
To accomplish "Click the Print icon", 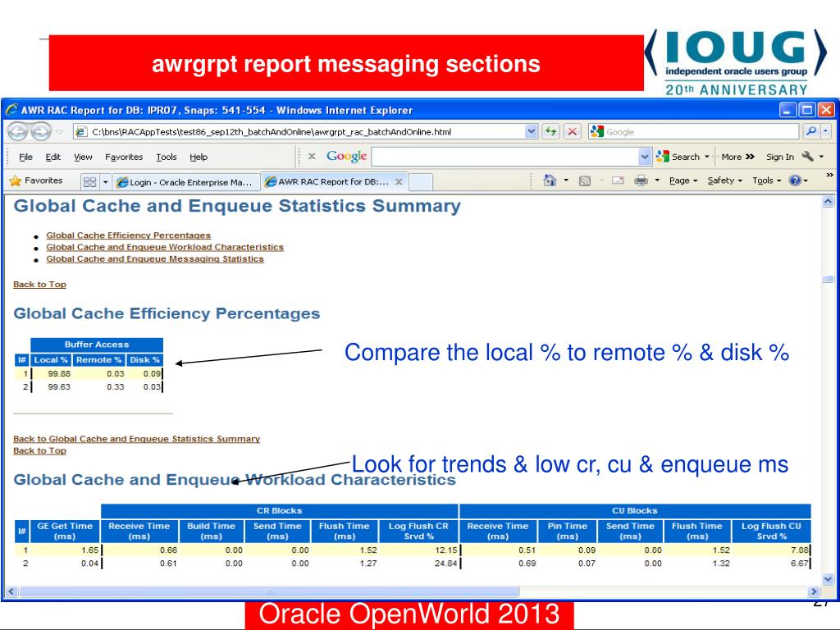I will pos(641,180).
